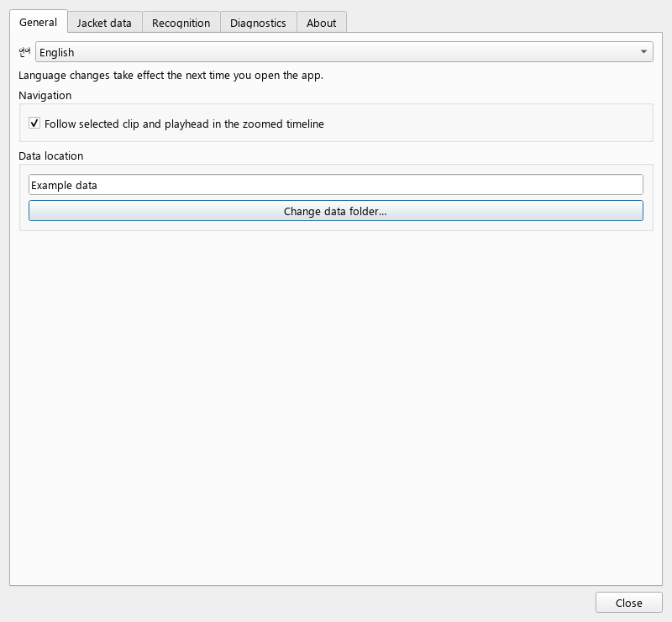Untick the Follow selected clip checkbox
This screenshot has width=672, height=622.
34,124
